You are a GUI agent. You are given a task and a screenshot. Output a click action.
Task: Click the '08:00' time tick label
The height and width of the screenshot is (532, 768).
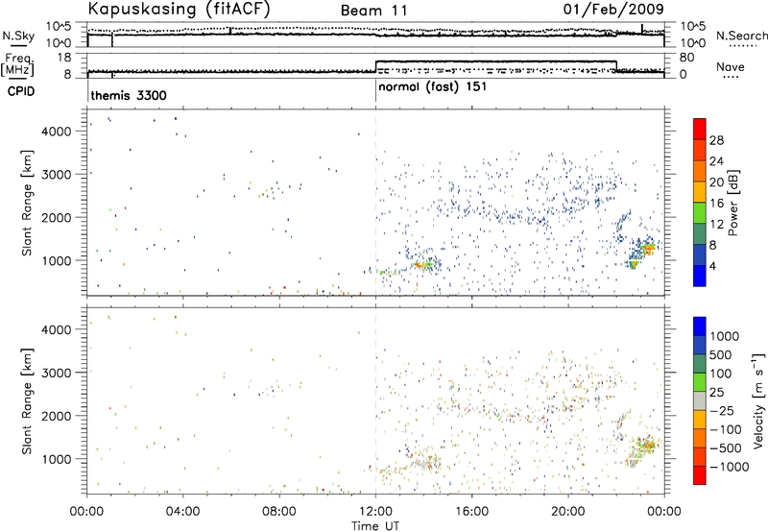coord(279,512)
